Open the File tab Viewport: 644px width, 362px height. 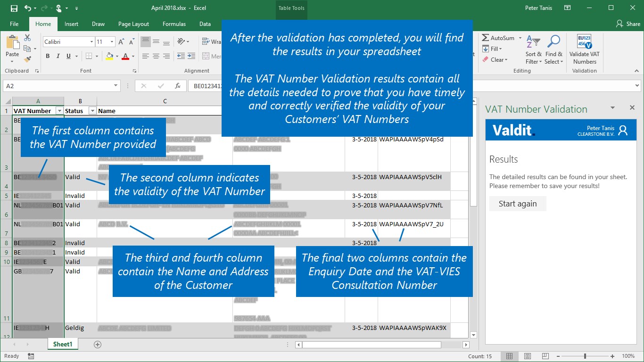(x=14, y=24)
